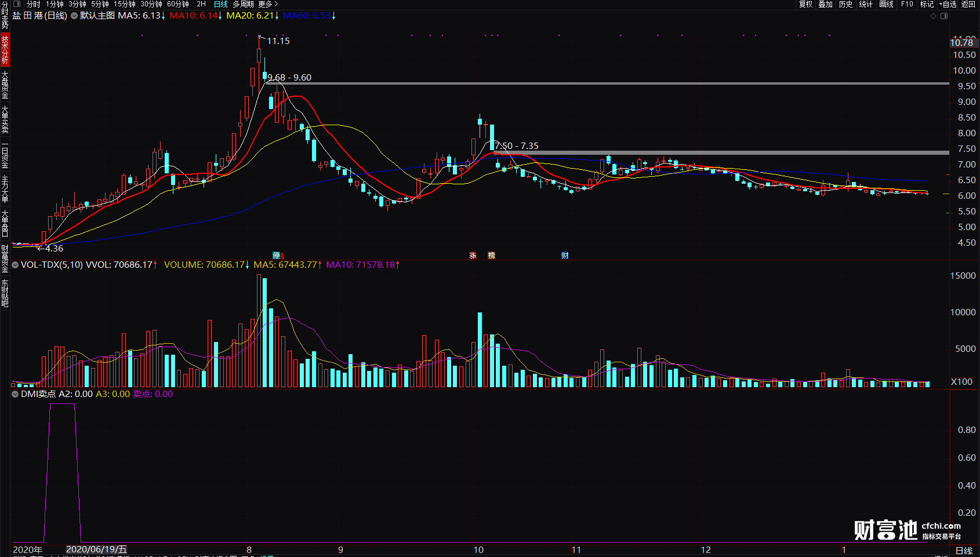Switch to 3分钟 timeframe
Image resolution: width=980 pixels, height=557 pixels.
pos(78,4)
